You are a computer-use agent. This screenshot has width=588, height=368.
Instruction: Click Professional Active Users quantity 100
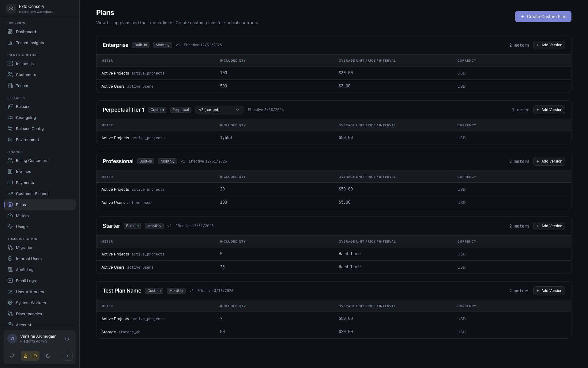pos(224,202)
